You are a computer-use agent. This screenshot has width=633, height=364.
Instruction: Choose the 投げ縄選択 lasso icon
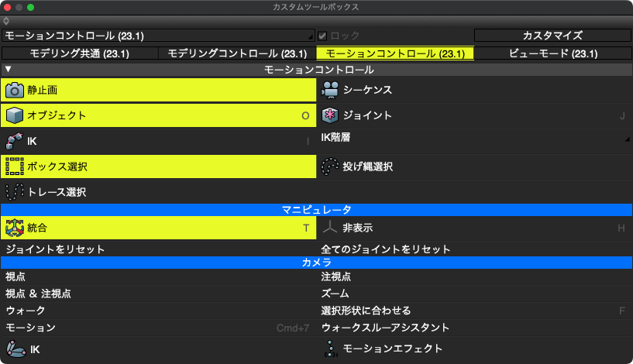click(330, 167)
